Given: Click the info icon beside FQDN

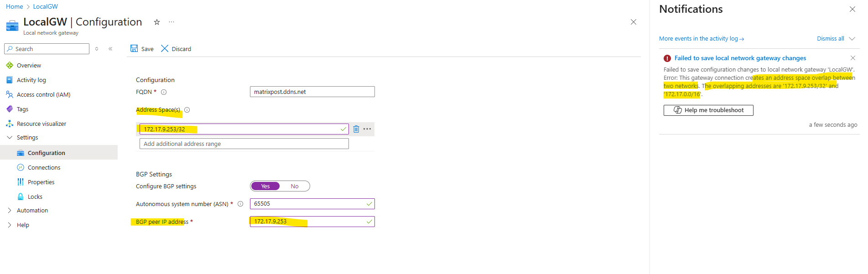Looking at the screenshot, I should point(164,92).
